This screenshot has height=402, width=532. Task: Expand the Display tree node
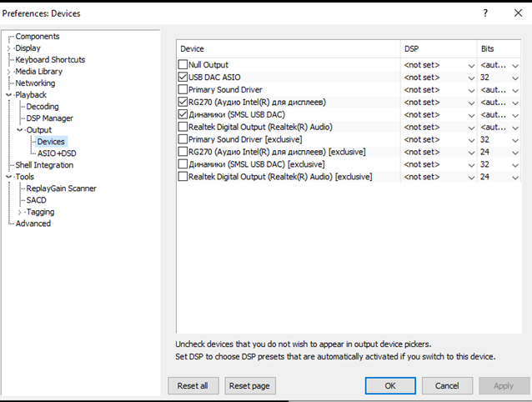click(9, 48)
